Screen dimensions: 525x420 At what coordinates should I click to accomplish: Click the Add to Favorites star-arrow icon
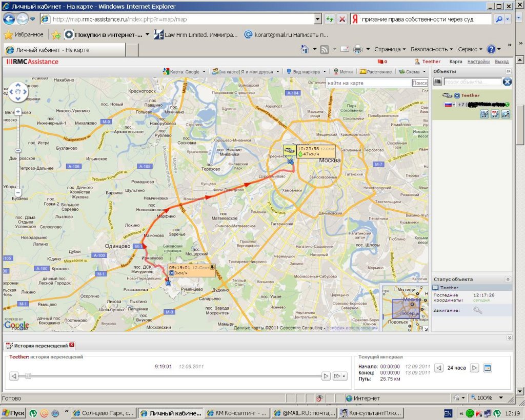tap(56, 34)
